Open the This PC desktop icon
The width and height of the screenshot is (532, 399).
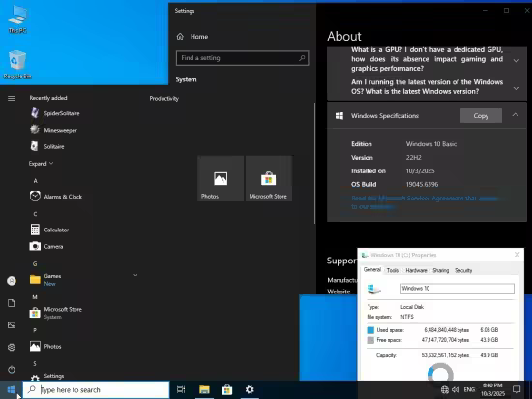(17, 18)
